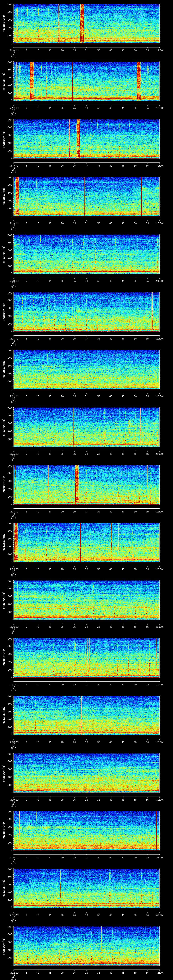Click end label '19:00' under the 7:18:00 spectrogram
The image size is (173, 980).
(159, 166)
